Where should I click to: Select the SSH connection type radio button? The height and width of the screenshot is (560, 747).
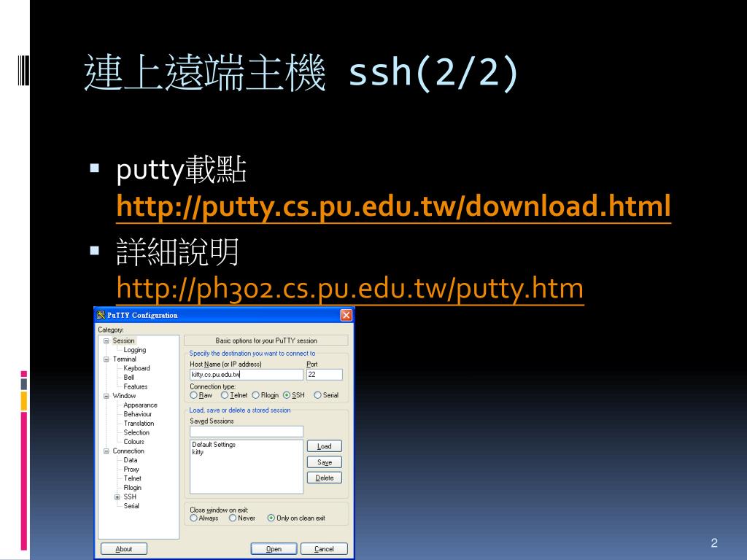287,395
